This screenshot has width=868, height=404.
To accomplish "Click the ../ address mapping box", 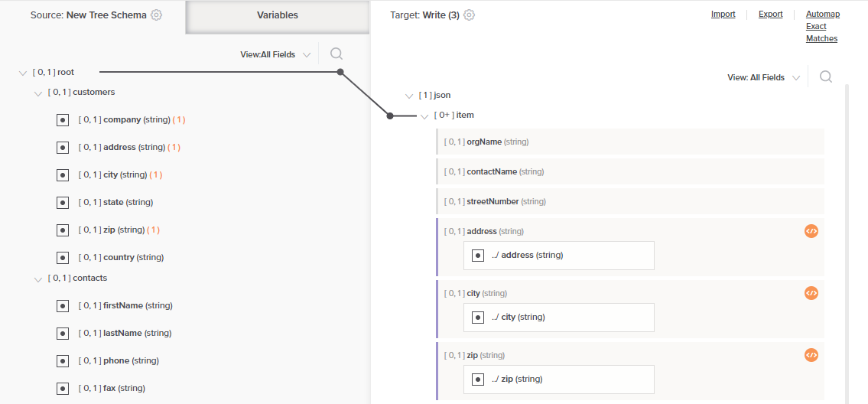I will [559, 256].
